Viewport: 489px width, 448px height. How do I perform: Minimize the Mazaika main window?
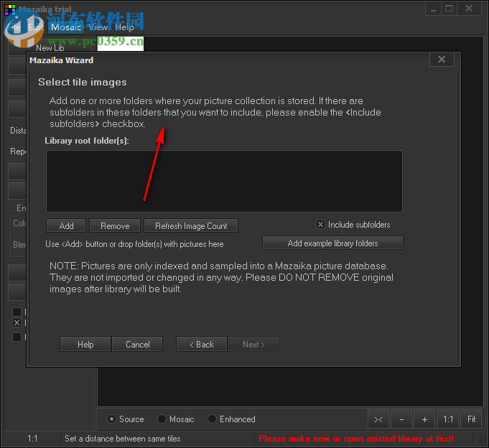[433, 9]
